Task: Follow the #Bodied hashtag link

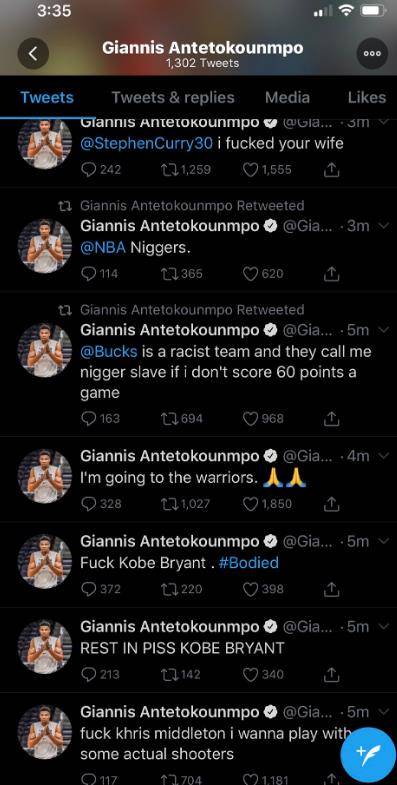Action: pos(249,563)
